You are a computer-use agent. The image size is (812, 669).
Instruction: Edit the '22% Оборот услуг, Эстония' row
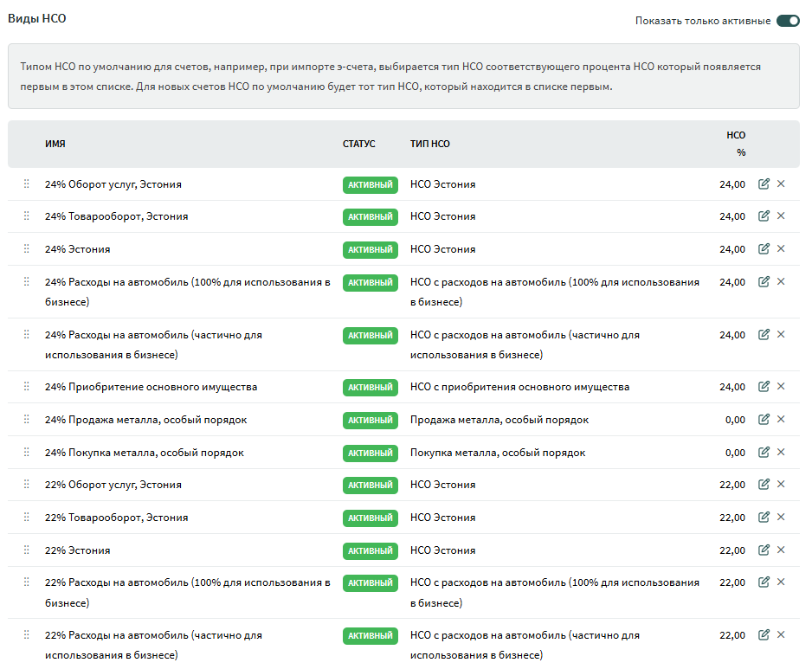(x=764, y=485)
